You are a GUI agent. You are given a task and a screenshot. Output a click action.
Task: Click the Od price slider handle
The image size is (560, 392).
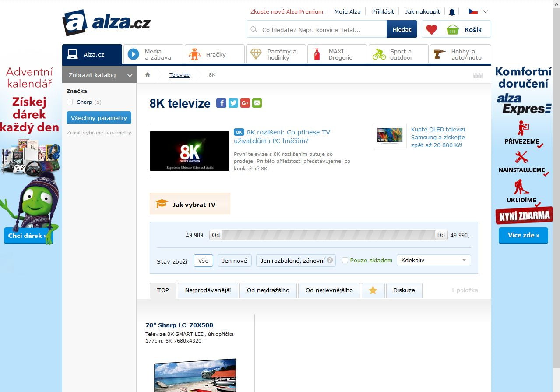pos(215,235)
